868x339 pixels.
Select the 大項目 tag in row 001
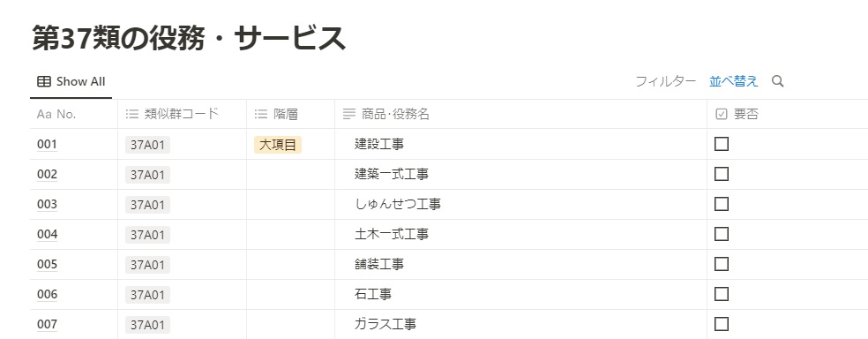[x=278, y=145]
